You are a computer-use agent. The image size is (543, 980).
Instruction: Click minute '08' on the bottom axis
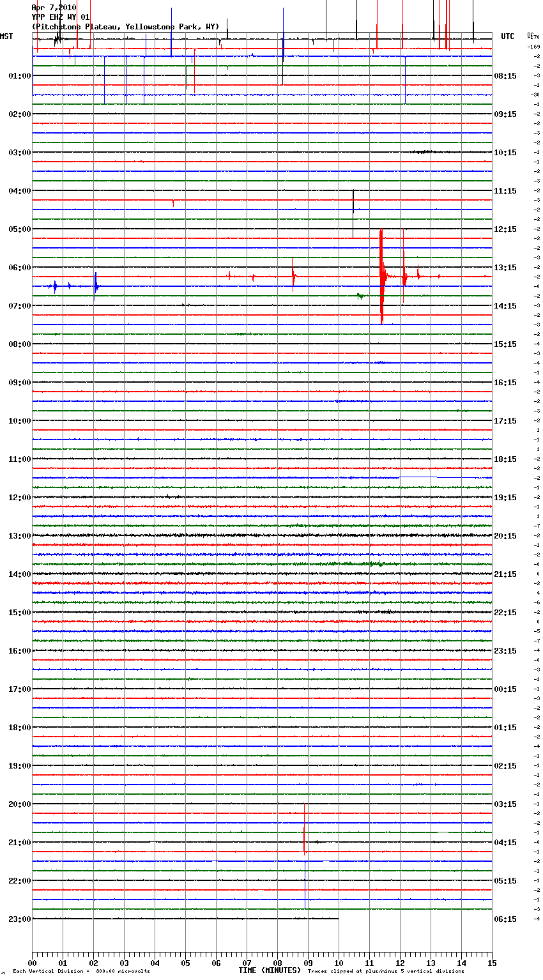tap(277, 963)
